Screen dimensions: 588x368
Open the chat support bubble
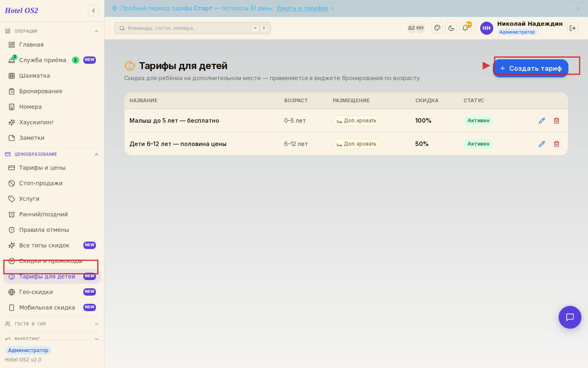point(570,317)
